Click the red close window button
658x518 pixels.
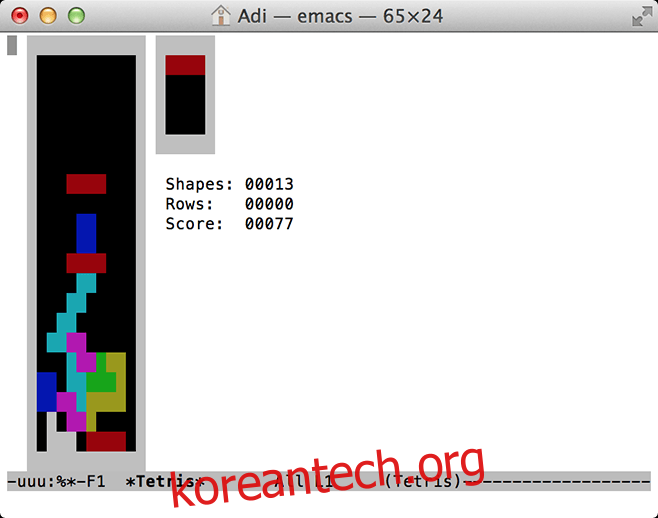click(x=20, y=16)
